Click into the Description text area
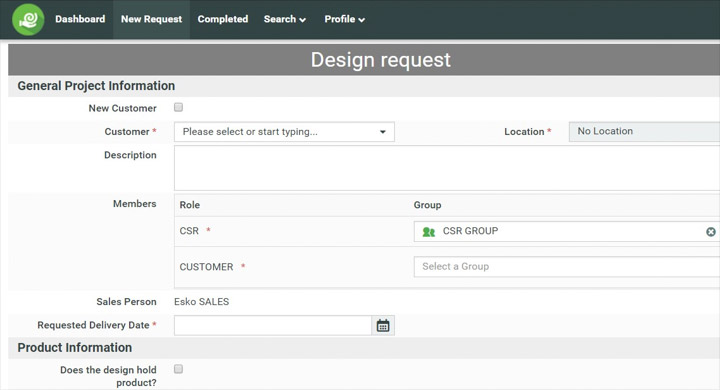Screen dimensions: 720x390 pos(447,168)
